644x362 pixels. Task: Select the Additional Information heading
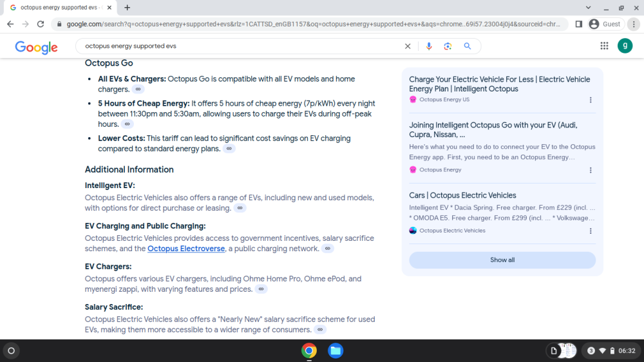pyautogui.click(x=129, y=169)
